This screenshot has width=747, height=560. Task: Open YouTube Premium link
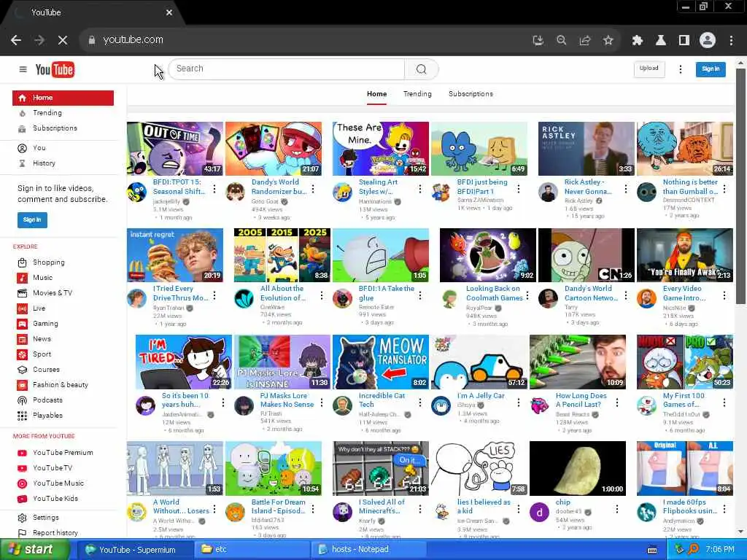[x=63, y=452]
